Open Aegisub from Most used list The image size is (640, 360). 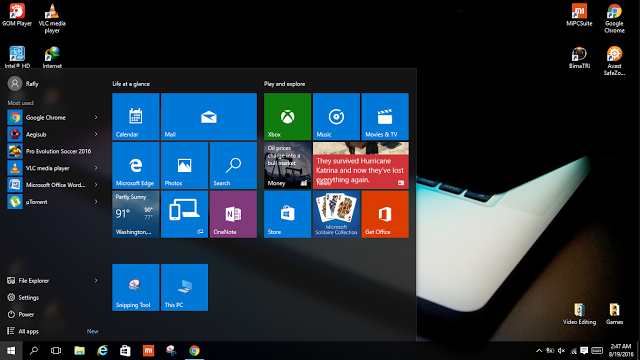tap(53, 134)
